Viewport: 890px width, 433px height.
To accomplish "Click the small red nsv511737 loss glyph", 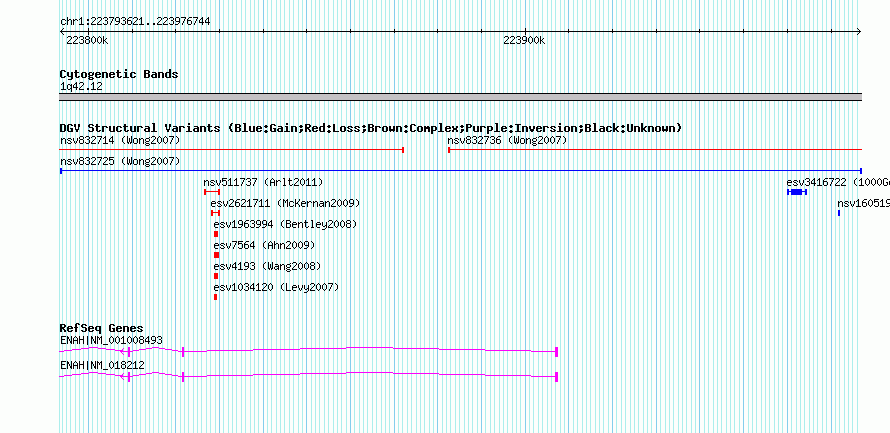I will pos(212,192).
